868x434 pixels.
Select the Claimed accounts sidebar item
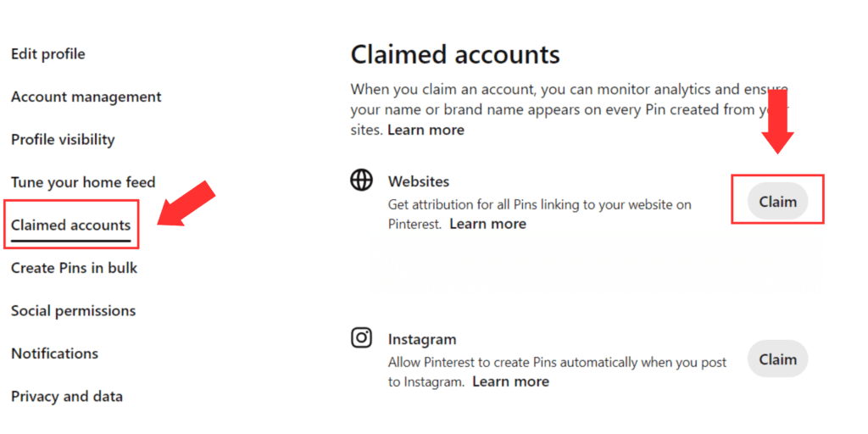(71, 225)
